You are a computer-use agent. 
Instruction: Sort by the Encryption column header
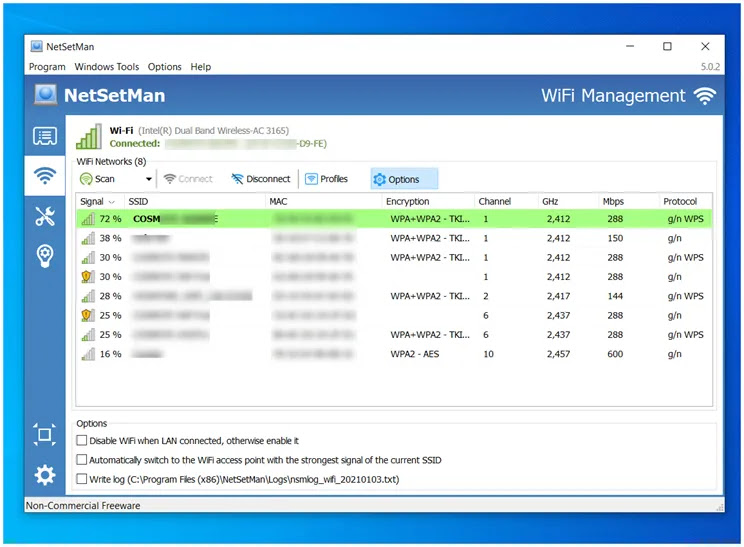(x=428, y=201)
